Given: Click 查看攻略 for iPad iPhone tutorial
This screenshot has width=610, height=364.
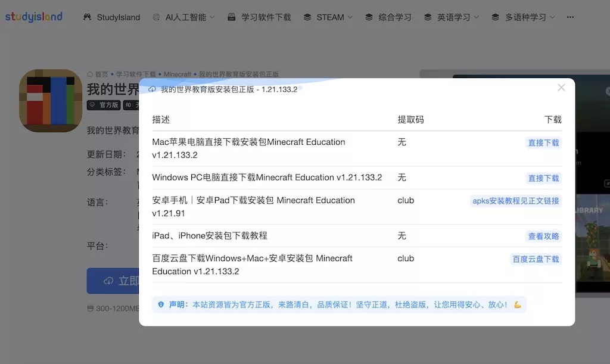Looking at the screenshot, I should point(543,237).
